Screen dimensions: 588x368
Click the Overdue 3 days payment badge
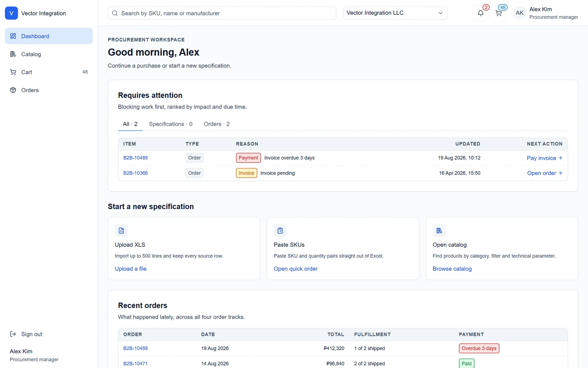(x=479, y=348)
